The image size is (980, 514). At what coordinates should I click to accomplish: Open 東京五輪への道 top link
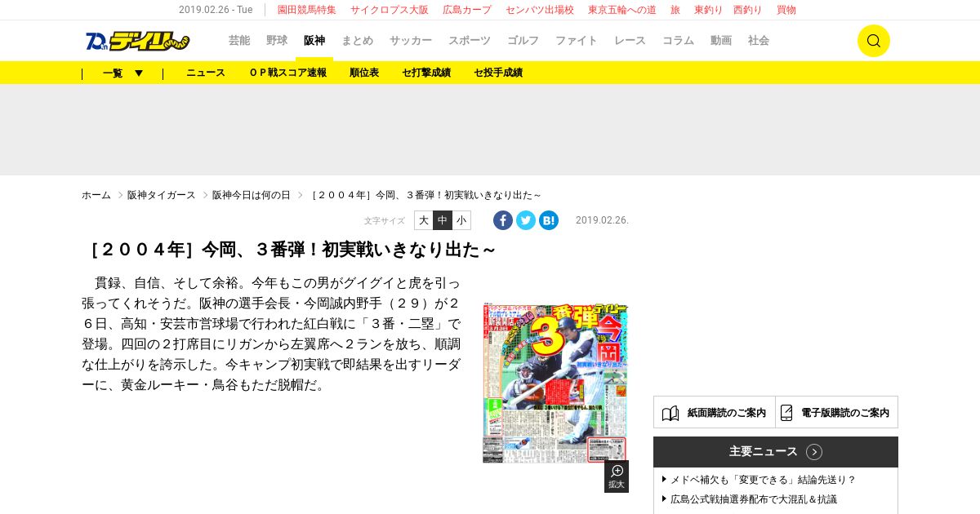pyautogui.click(x=622, y=10)
